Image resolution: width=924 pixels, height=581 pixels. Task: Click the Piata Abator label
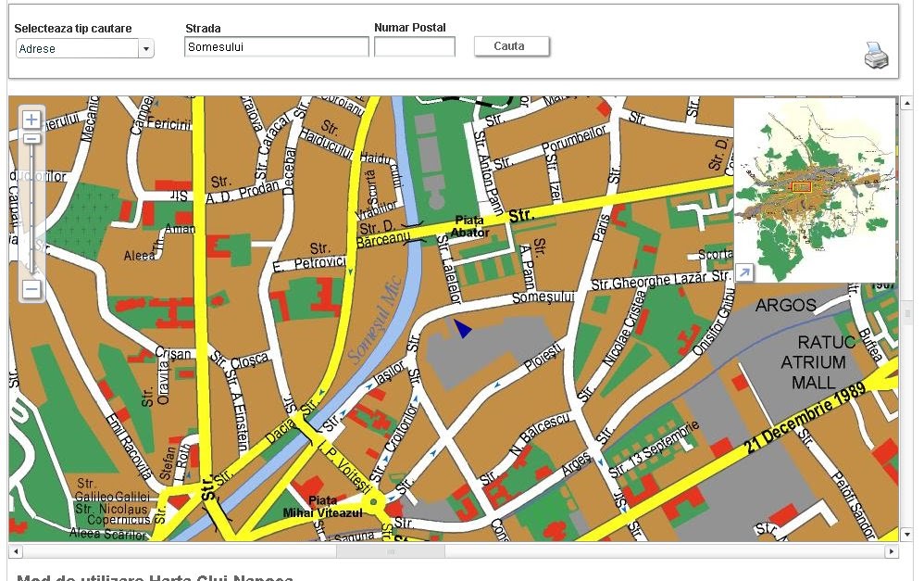469,226
